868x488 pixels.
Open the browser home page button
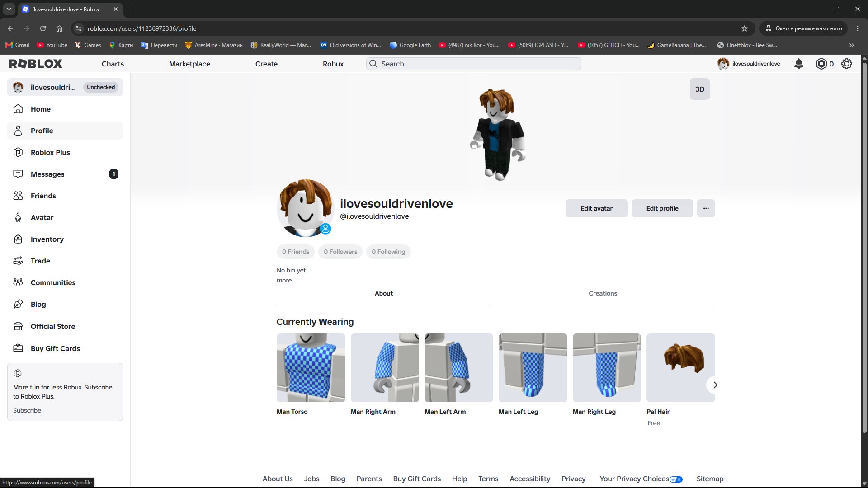[x=59, y=28]
